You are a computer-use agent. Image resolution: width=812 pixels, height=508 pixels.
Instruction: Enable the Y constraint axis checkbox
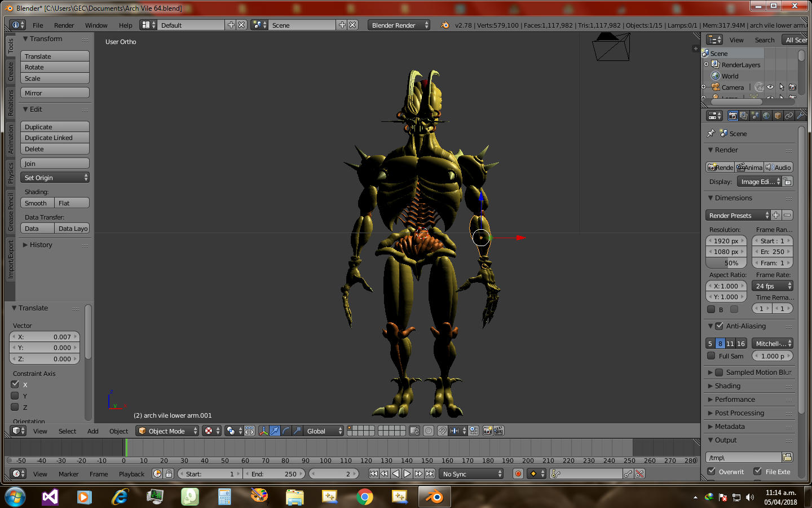15,396
